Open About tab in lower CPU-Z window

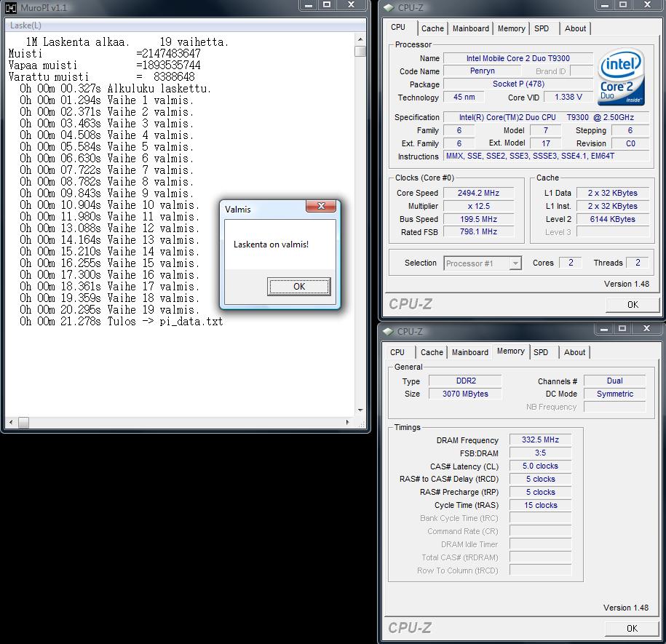pyautogui.click(x=574, y=352)
